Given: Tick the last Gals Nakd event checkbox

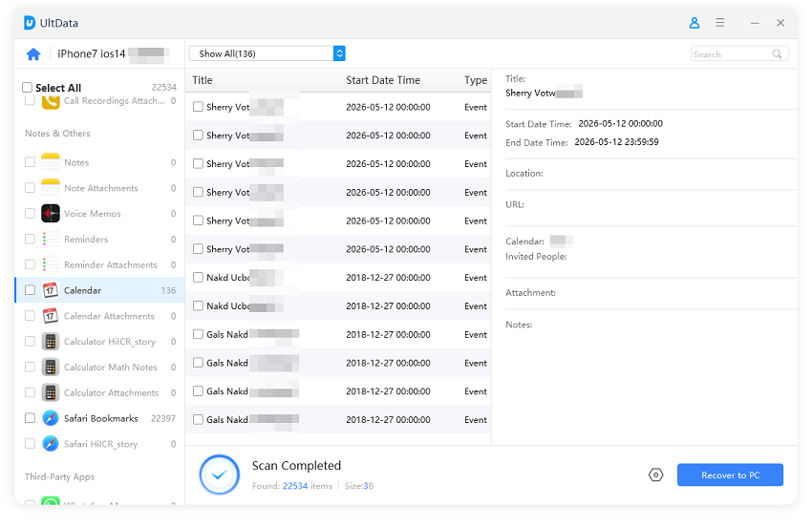Looking at the screenshot, I should 198,419.
